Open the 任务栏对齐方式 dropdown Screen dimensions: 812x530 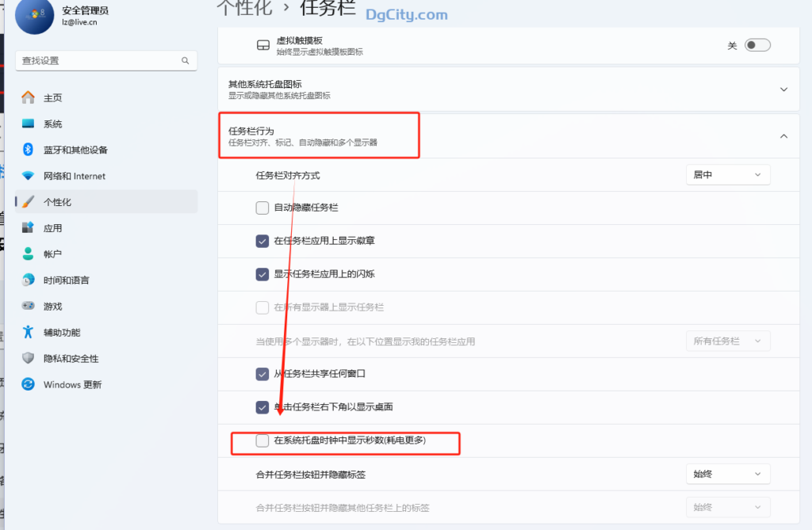[727, 174]
